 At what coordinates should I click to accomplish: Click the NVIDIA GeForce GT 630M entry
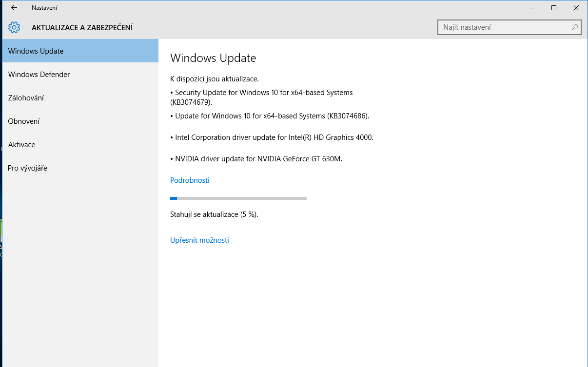click(x=256, y=158)
